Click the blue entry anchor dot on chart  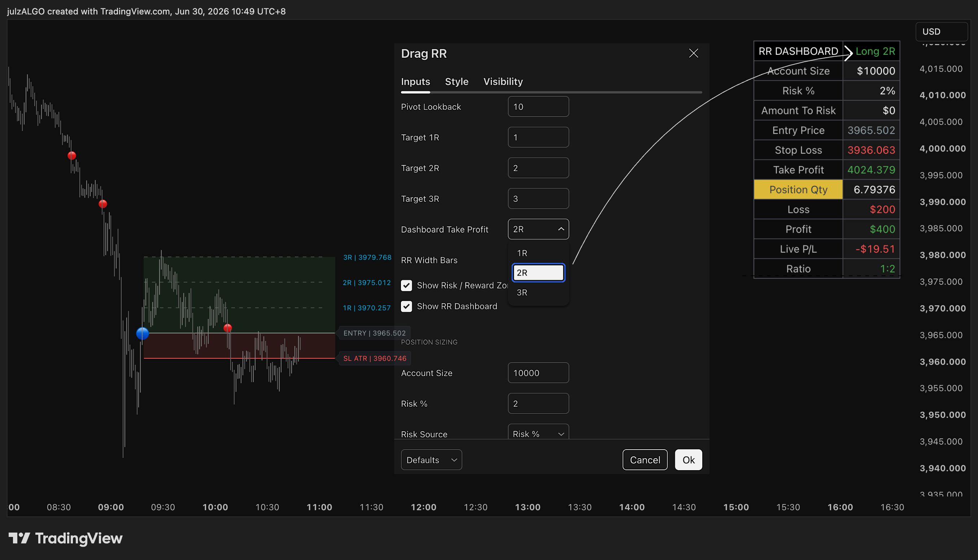(x=142, y=333)
